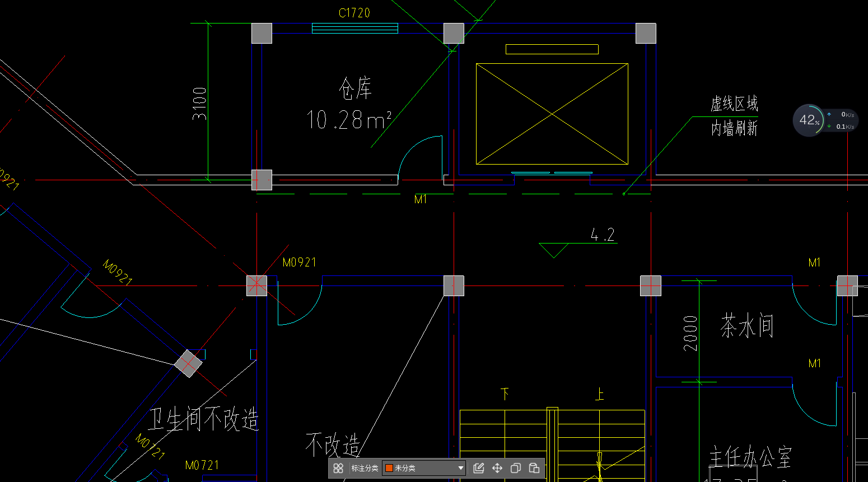This screenshot has width=868, height=482.
Task: Click the four-squares category icon in floating toolbar
Action: click(338, 468)
